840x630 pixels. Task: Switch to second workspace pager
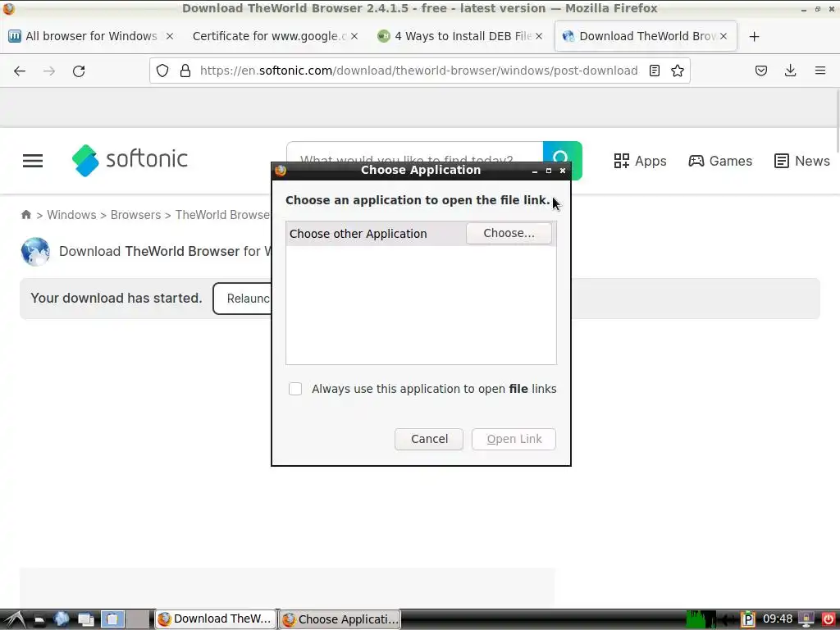coord(138,620)
